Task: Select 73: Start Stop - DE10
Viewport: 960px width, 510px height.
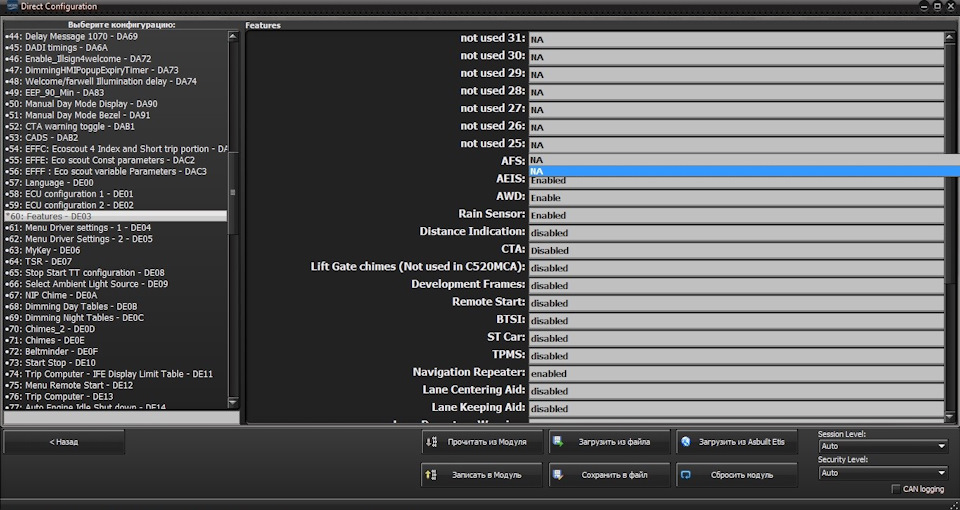Action: coord(116,363)
